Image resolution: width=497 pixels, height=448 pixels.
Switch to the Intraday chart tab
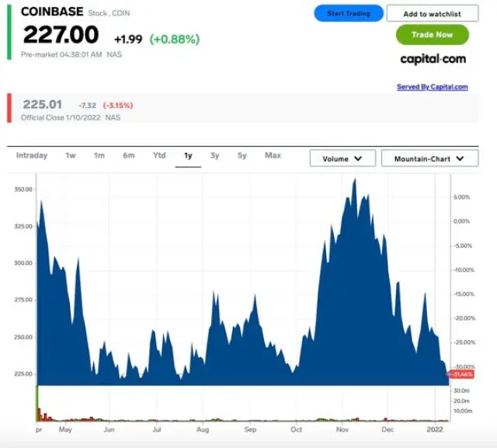point(32,156)
